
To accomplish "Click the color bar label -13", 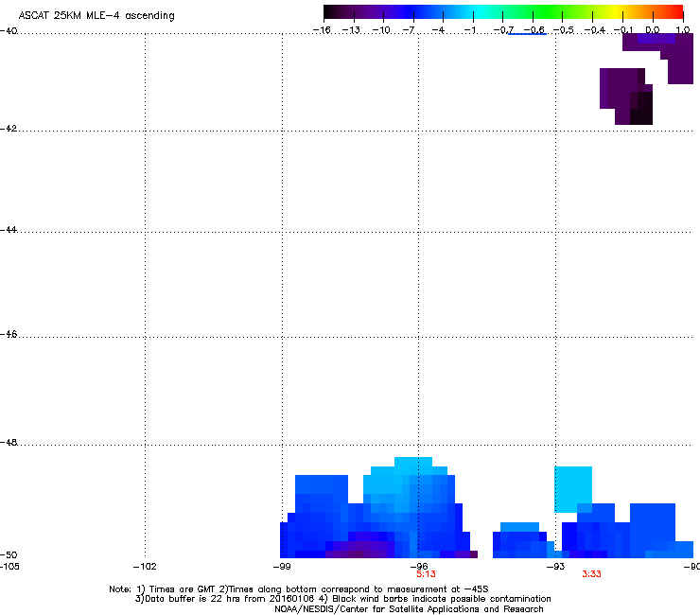I will (351, 30).
